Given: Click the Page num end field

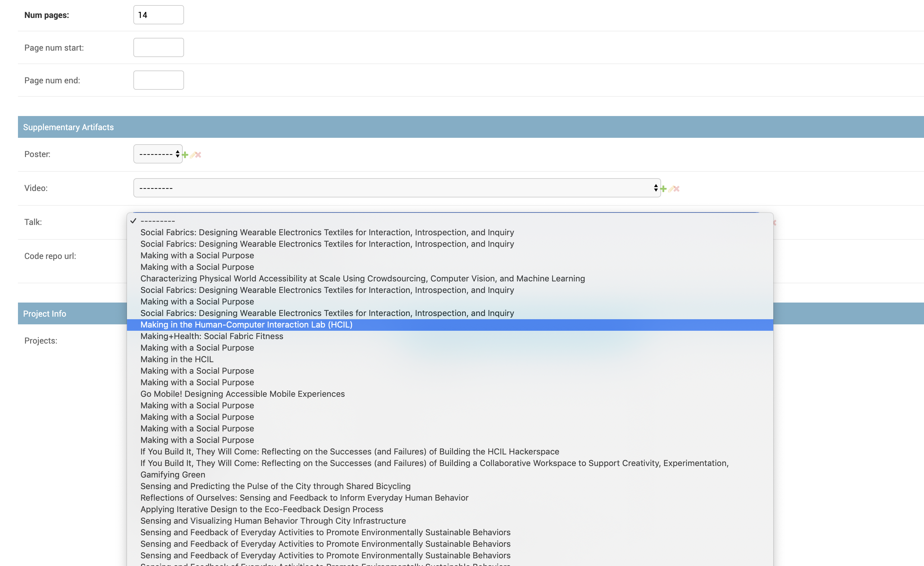Looking at the screenshot, I should [158, 80].
